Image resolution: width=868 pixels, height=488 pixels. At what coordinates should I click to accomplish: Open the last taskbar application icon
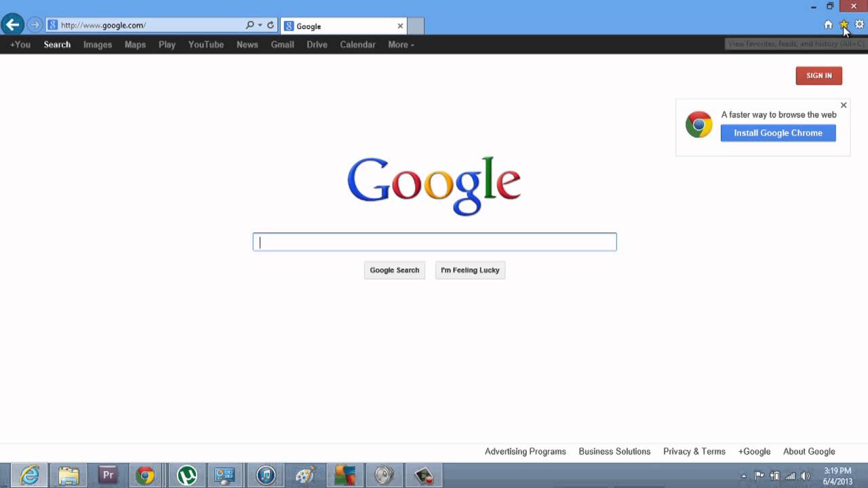click(424, 476)
